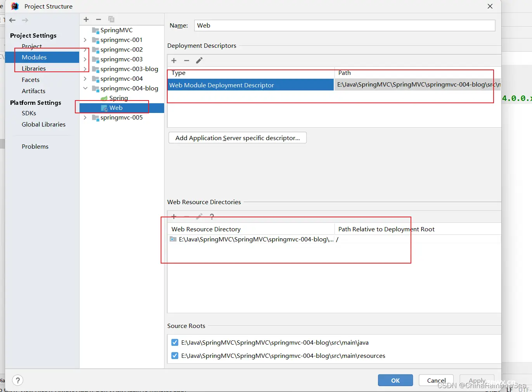Toggle src\main\resources source root checkbox
The image size is (532, 392).
(175, 356)
